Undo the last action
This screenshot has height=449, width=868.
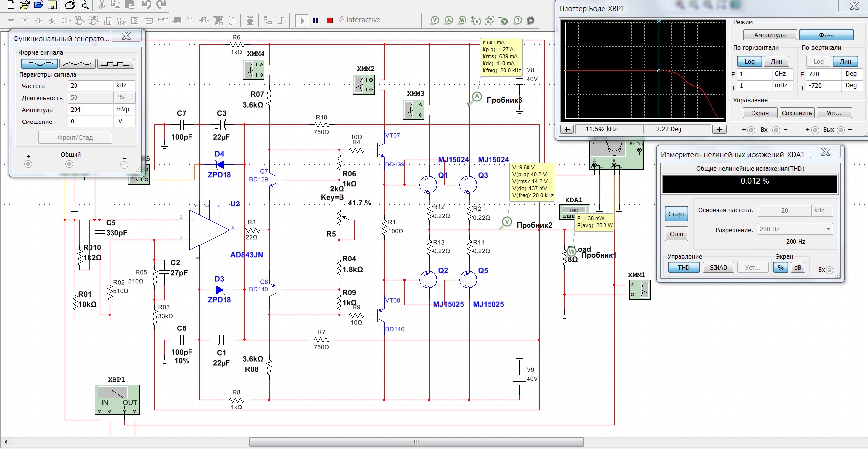pyautogui.click(x=147, y=5)
